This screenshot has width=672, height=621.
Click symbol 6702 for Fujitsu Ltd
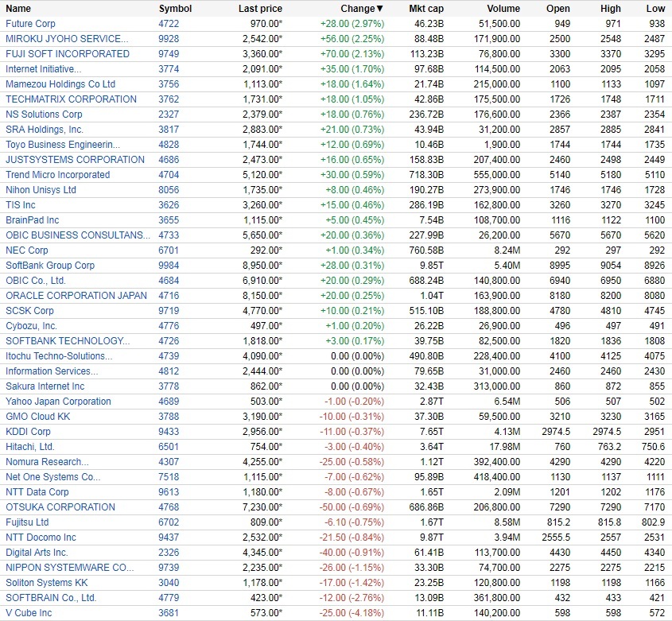(169, 522)
